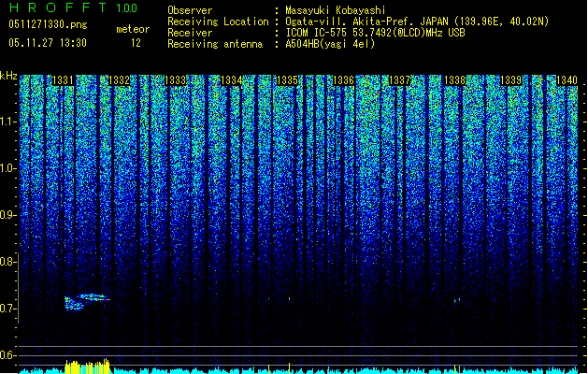Click the 0.7 kHz axis label
The image size is (588, 374).
[x=8, y=309]
